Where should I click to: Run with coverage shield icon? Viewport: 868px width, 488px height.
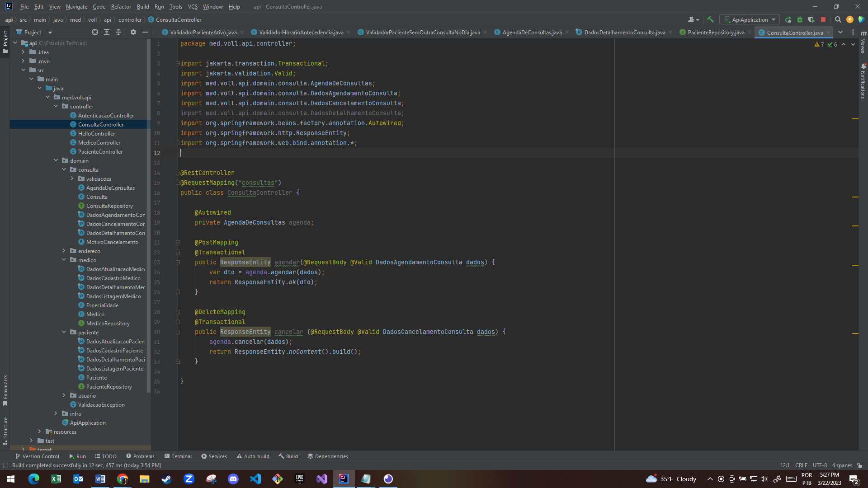[811, 19]
